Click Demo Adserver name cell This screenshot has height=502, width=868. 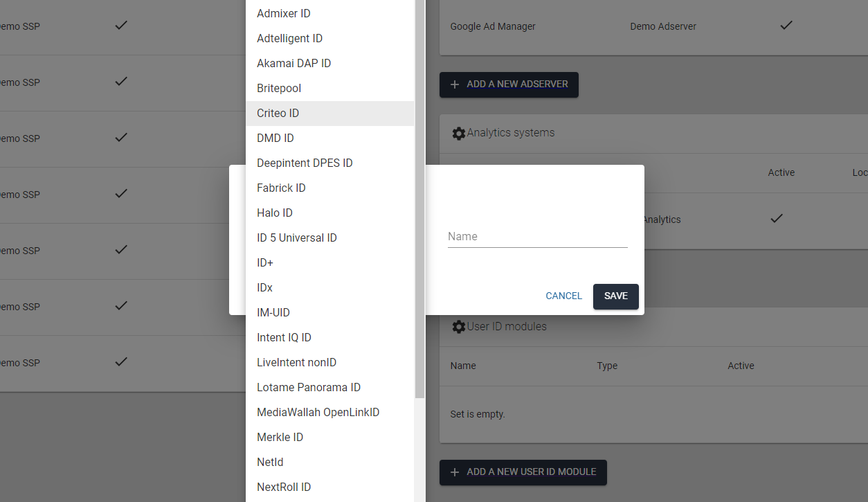click(663, 27)
